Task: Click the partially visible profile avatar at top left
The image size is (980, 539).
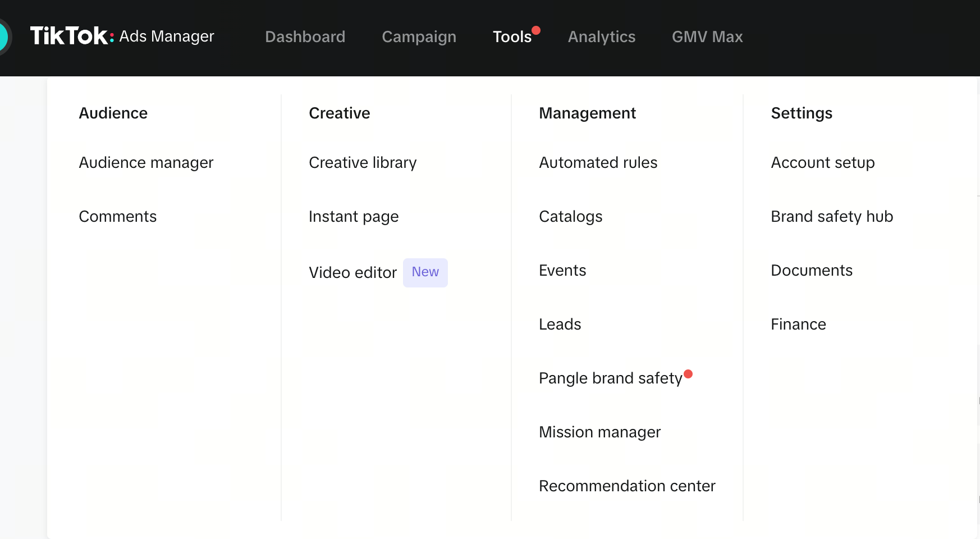Action: click(3, 36)
